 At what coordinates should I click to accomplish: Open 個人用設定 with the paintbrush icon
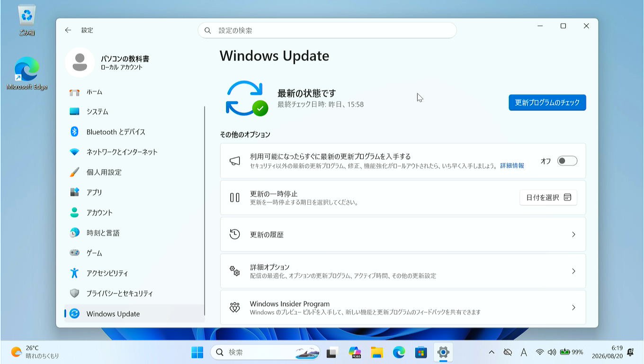tap(74, 172)
